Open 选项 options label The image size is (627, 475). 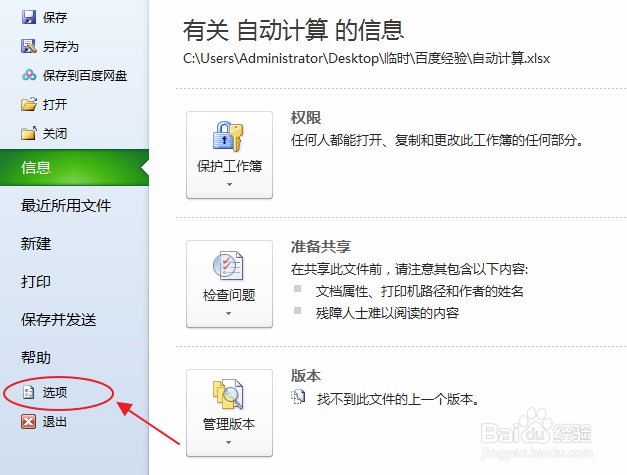pyautogui.click(x=55, y=392)
